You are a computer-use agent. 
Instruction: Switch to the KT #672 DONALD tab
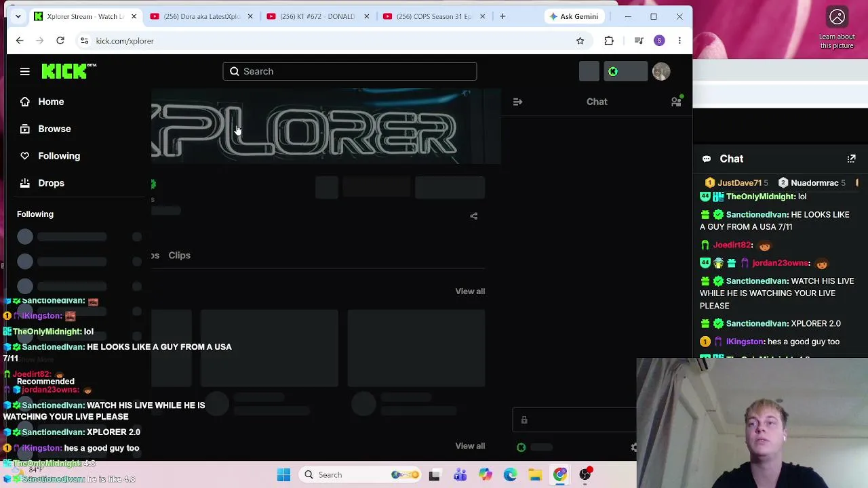tap(319, 16)
